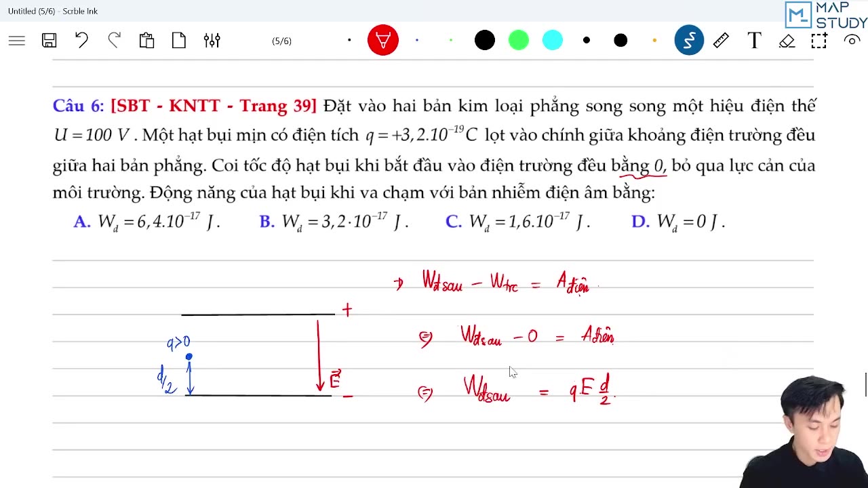Click the '[SBT - KNTT - Trang 39]' label
The image size is (868, 488).
pyautogui.click(x=214, y=106)
